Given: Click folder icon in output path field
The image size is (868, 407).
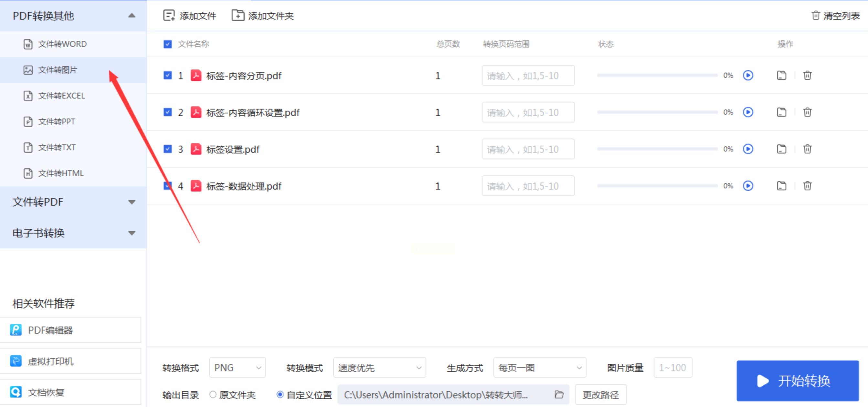Looking at the screenshot, I should point(559,394).
